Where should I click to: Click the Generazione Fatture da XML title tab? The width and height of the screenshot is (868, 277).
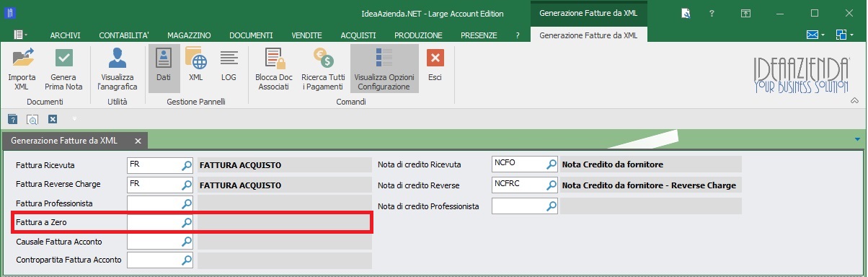point(588,13)
